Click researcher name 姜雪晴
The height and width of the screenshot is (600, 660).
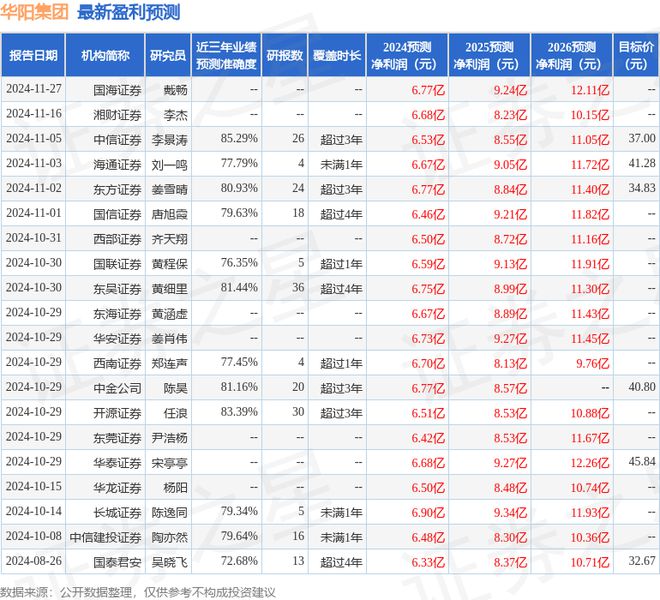pyautogui.click(x=170, y=189)
